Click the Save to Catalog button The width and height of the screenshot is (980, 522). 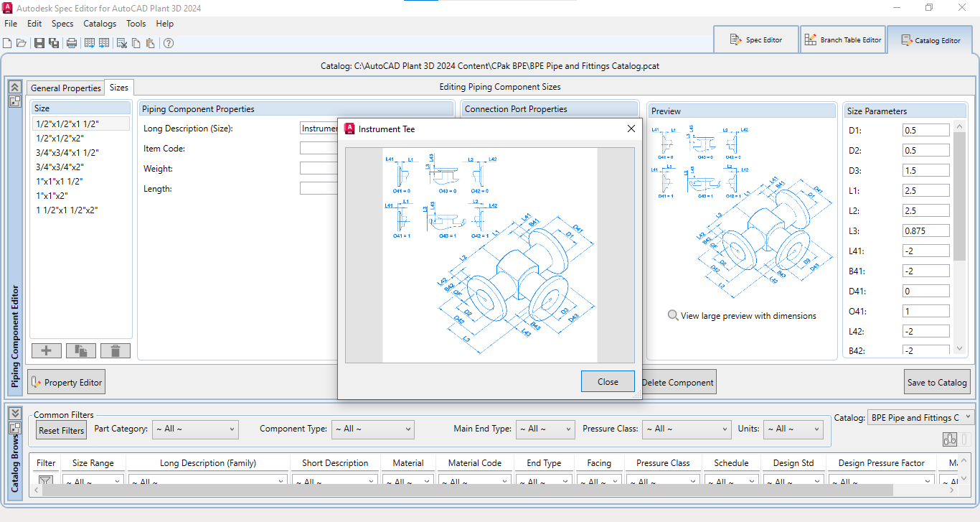[937, 382]
